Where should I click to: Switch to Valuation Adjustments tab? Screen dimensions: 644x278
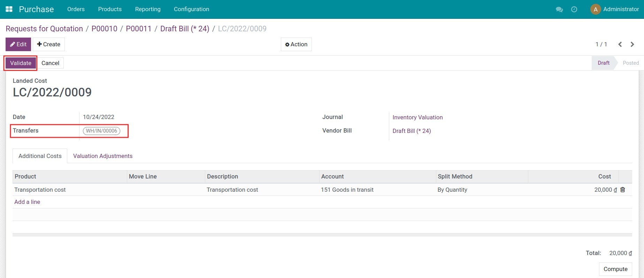point(103,156)
